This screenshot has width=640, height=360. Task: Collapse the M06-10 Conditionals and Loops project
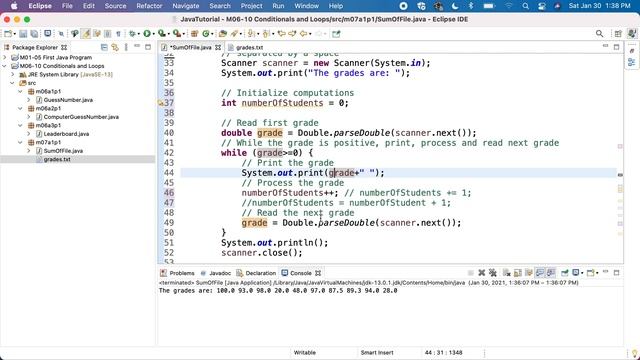(x=5, y=66)
